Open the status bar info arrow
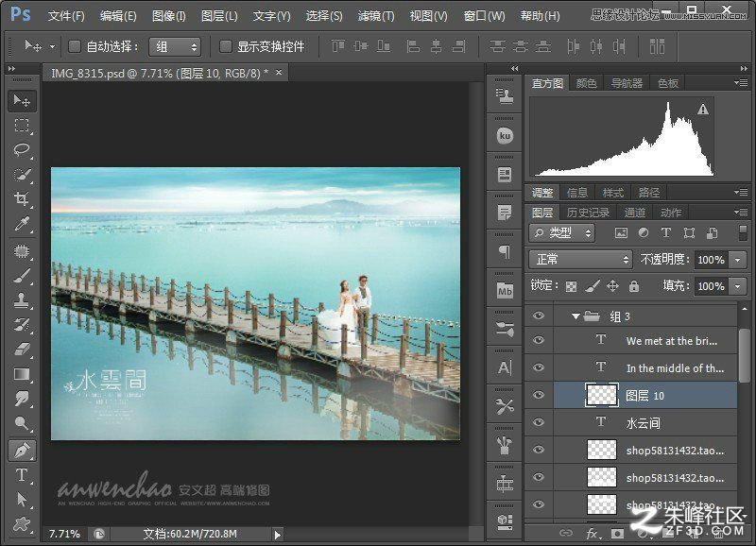 pyautogui.click(x=277, y=535)
